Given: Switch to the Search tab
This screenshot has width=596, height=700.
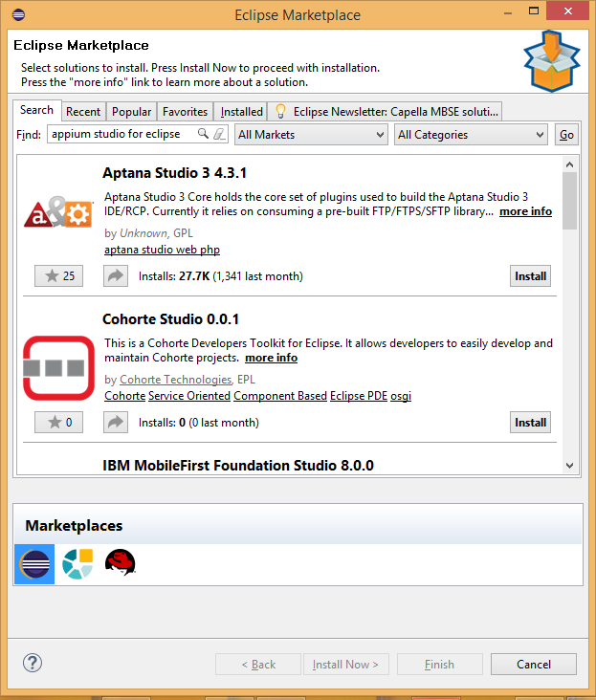Looking at the screenshot, I should [36, 110].
